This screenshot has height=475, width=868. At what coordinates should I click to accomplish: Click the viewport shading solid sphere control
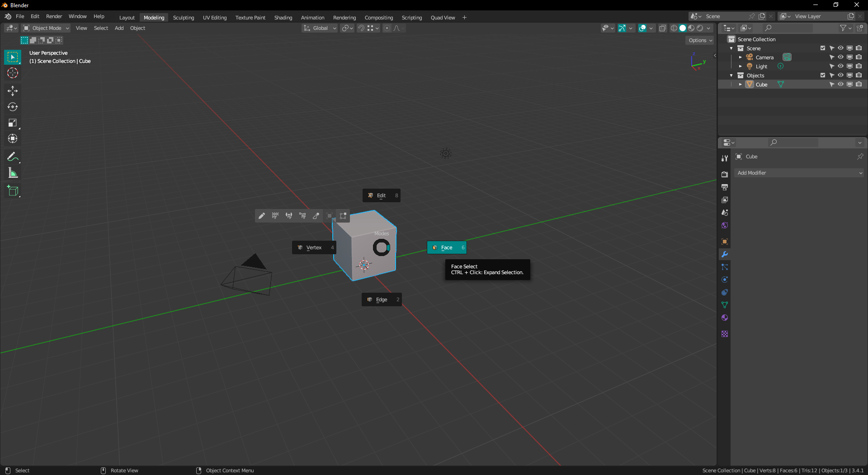[x=683, y=28]
